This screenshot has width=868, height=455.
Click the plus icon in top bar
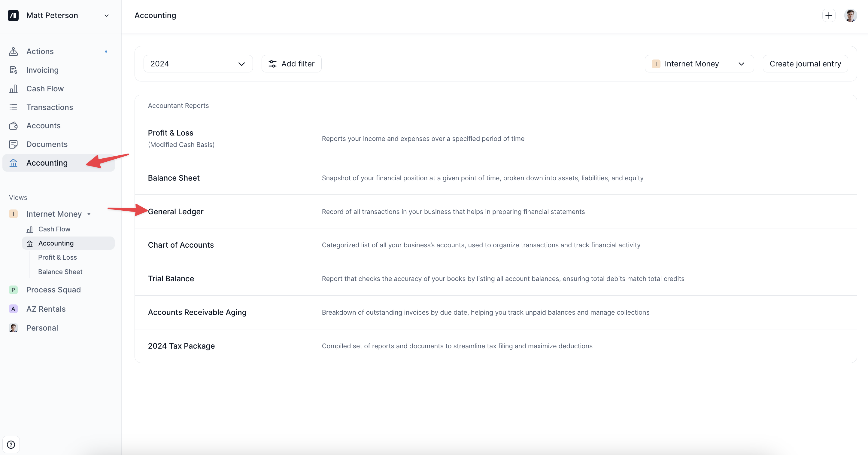coord(829,16)
